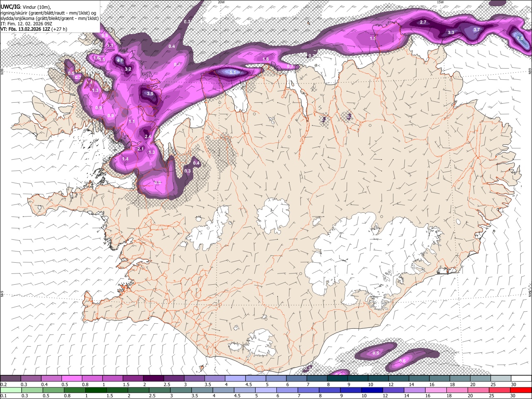Click the coral-red 25–30 swatch in lower legend
This screenshot has height=399, width=532.
[x=500, y=390]
